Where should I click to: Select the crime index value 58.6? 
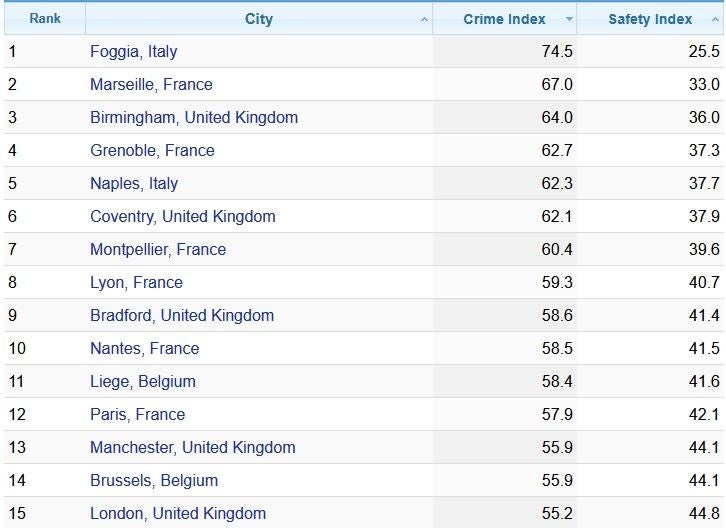[x=557, y=315]
